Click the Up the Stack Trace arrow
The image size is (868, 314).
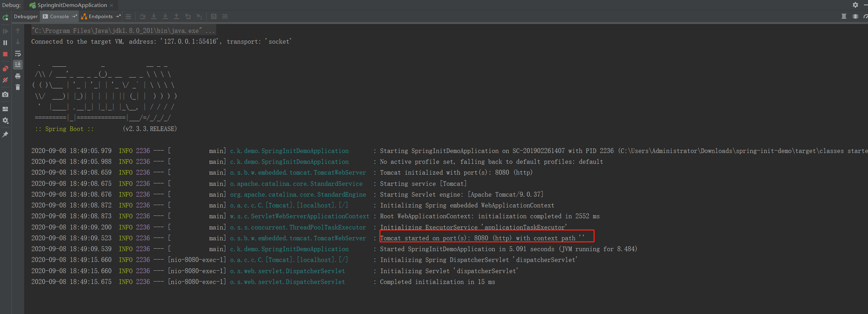[18, 31]
